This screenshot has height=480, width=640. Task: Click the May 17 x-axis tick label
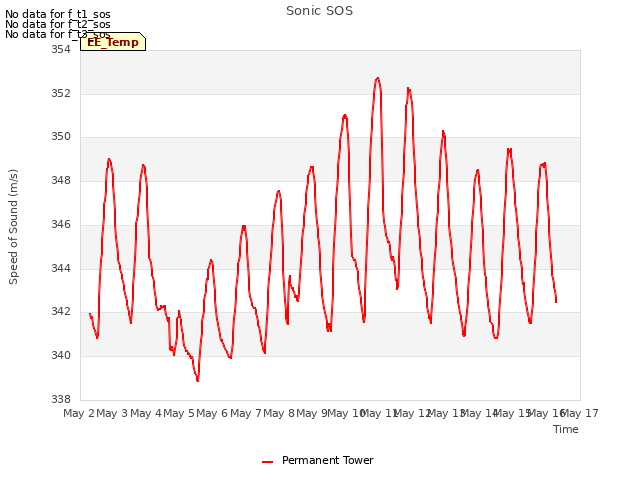[580, 413]
